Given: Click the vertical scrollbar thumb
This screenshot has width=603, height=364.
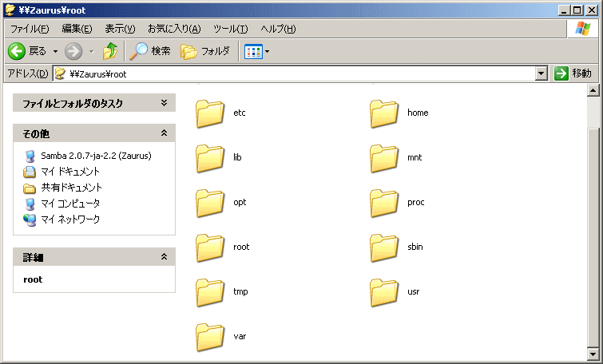Looking at the screenshot, I should (593, 238).
